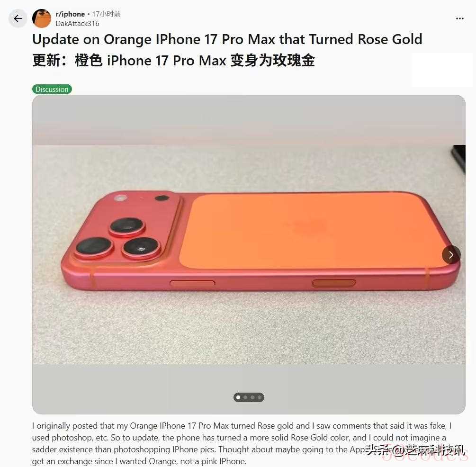Jump to the fourth carousel dot
Image resolution: width=476 pixels, height=467 pixels.
pyautogui.click(x=259, y=397)
